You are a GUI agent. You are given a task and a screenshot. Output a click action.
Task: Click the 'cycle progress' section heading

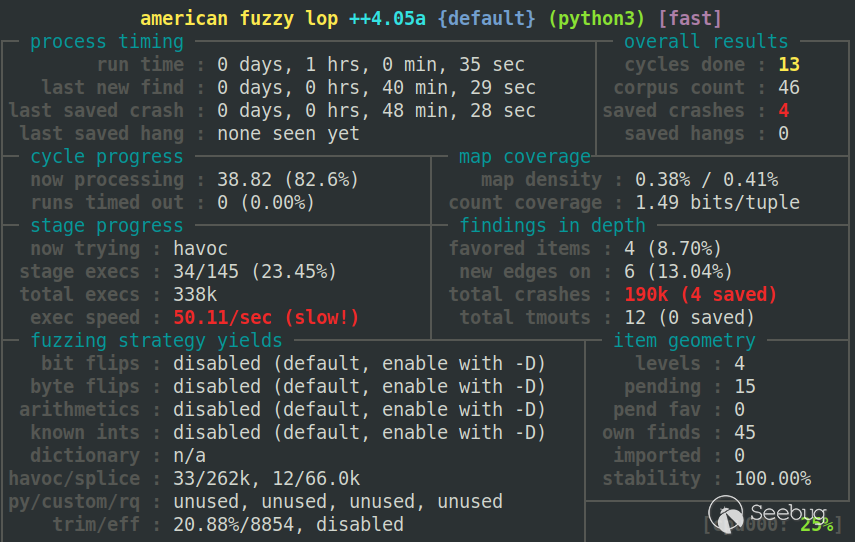pos(107,156)
